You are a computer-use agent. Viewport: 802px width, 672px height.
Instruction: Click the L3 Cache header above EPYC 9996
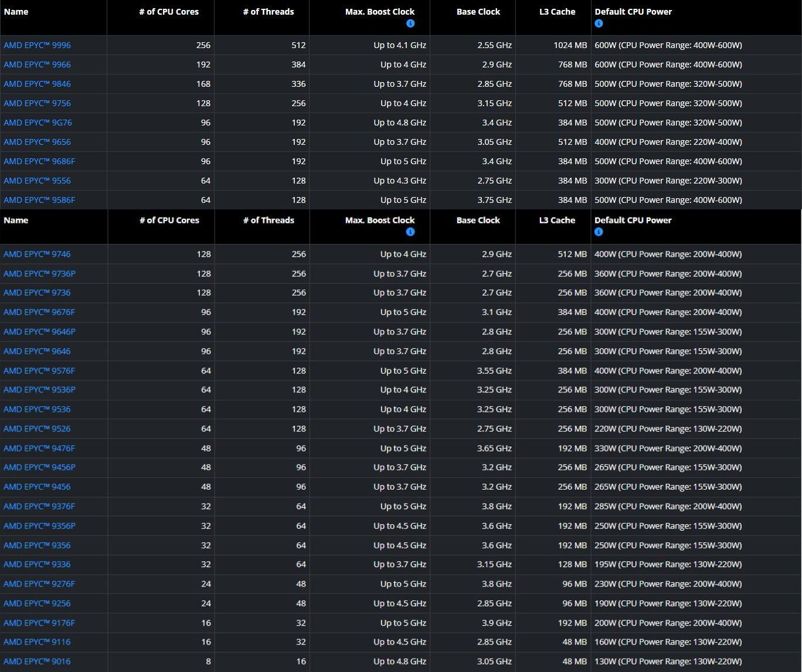coord(557,12)
